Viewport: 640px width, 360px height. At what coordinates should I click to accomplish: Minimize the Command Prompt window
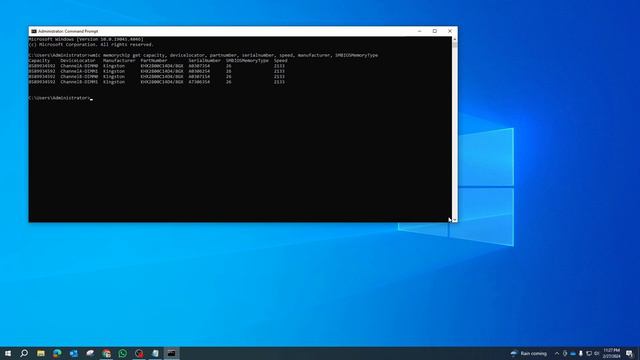click(419, 31)
